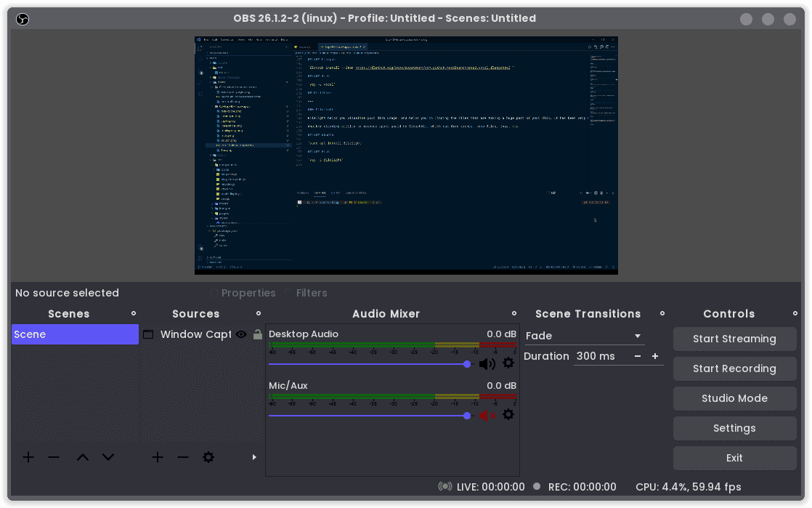Click the CPU and fps status text
Viewport: 812px width, 508px height.
click(689, 487)
